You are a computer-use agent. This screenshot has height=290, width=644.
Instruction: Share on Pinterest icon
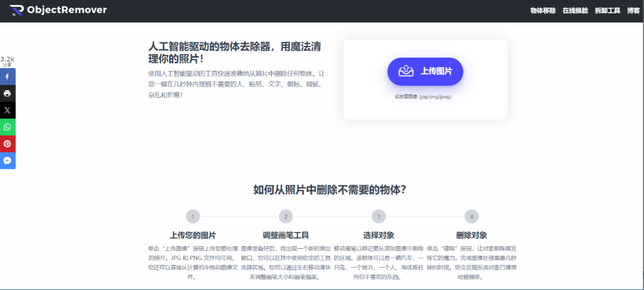[x=8, y=144]
